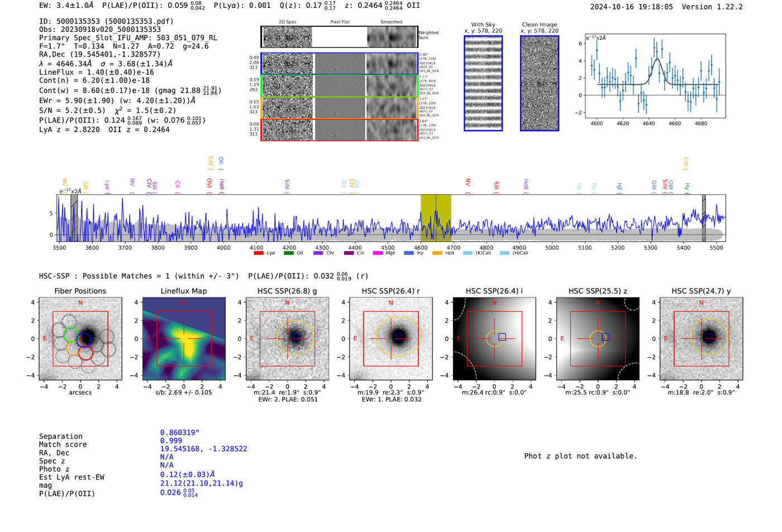This screenshot has height=532, width=782.
Task: Select the green-bordered 2D spectrum row
Action: pos(339,85)
